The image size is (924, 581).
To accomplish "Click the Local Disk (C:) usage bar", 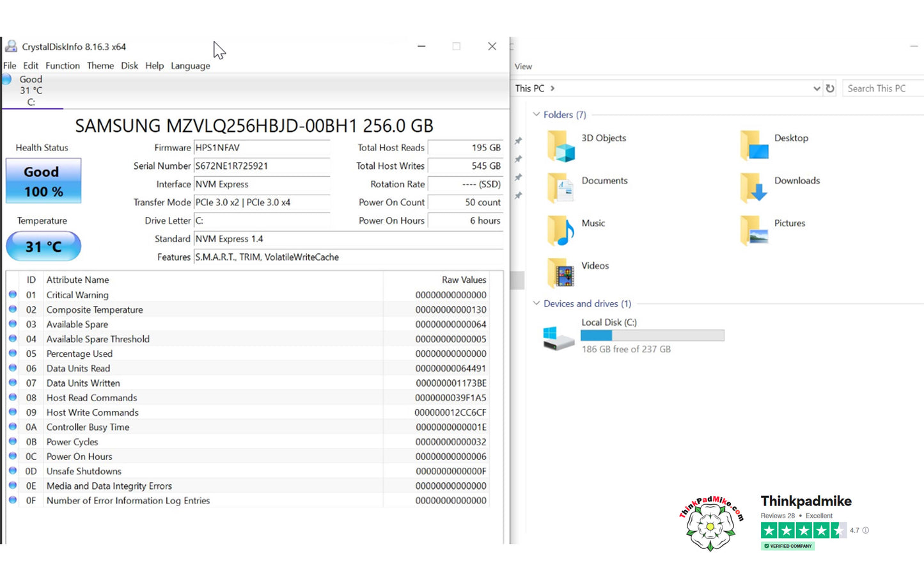I will 652,335.
